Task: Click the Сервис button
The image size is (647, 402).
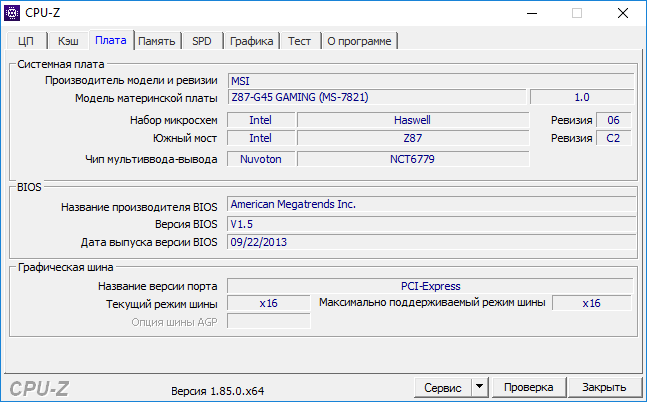Action: (x=443, y=388)
